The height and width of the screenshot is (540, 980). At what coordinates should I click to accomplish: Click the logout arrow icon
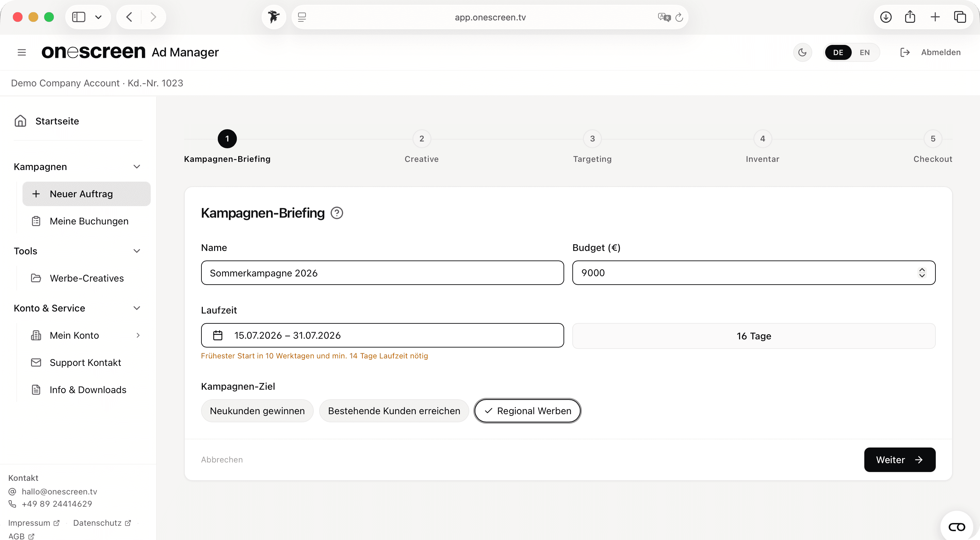(905, 52)
